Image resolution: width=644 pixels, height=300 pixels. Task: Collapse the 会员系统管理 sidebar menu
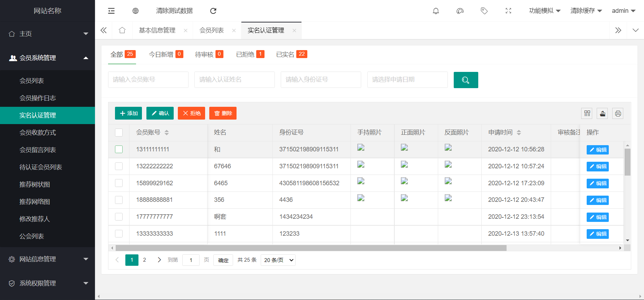coord(47,58)
